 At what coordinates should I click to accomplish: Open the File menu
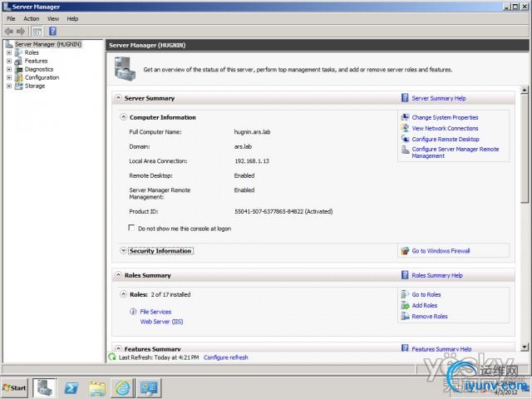(11, 18)
